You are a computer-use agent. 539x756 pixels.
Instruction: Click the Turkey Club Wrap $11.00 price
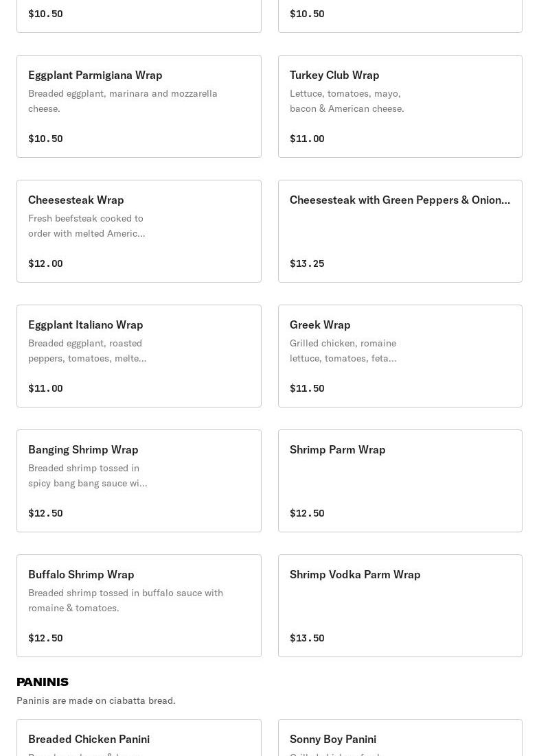click(x=307, y=139)
